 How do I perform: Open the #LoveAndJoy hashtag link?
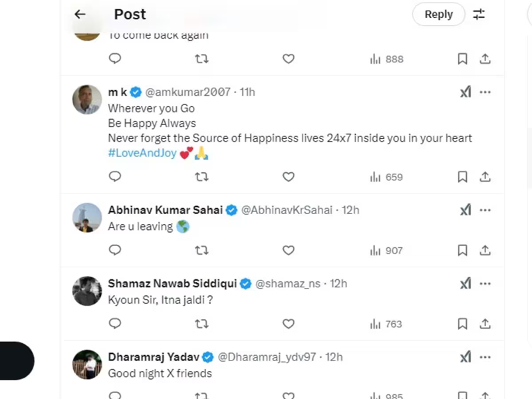click(x=141, y=154)
